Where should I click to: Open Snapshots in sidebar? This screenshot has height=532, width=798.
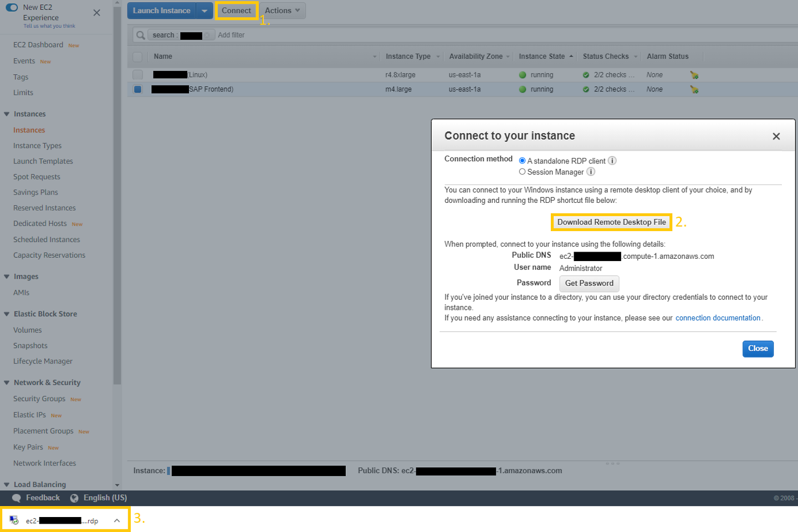click(30, 346)
